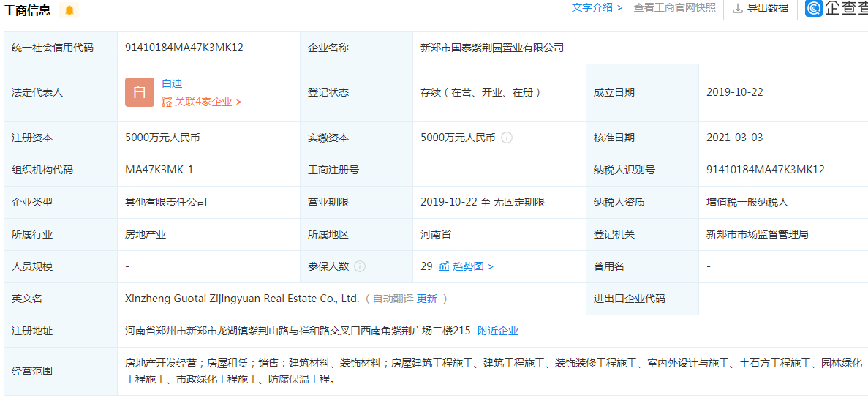
Task: Click unified credit code 91410184MA47K3MK12 value
Action: coord(184,48)
